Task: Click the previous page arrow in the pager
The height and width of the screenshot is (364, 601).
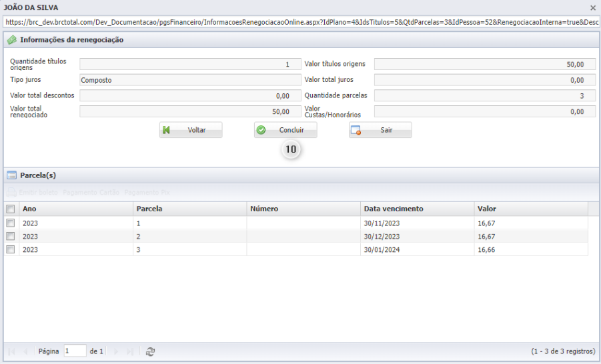Action: click(x=25, y=351)
